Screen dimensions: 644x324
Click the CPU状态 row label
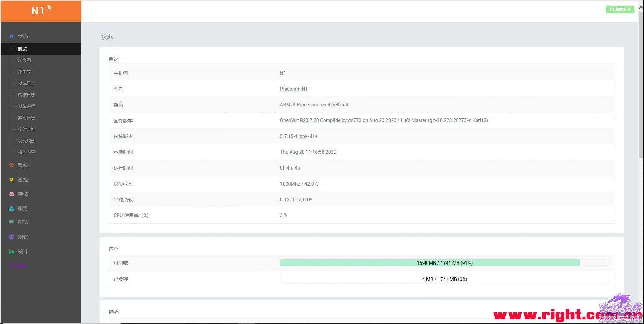123,184
